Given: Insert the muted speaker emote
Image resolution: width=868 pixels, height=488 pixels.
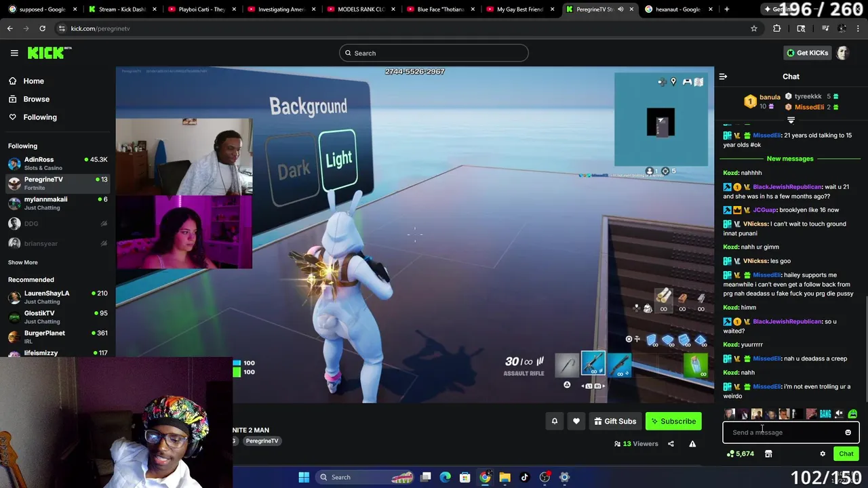Looking at the screenshot, I should click(839, 414).
